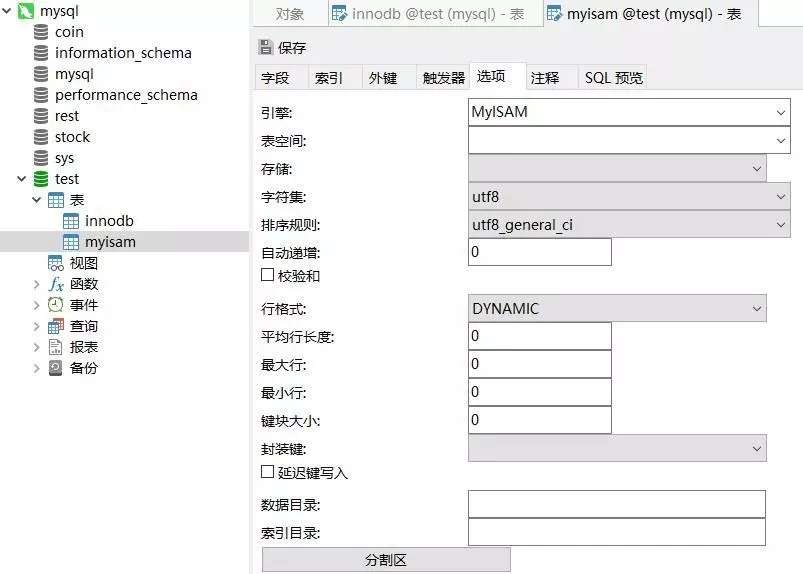Screen dimensions: 803x574
Task: Click the 索引目录 index directory field
Action: [617, 532]
